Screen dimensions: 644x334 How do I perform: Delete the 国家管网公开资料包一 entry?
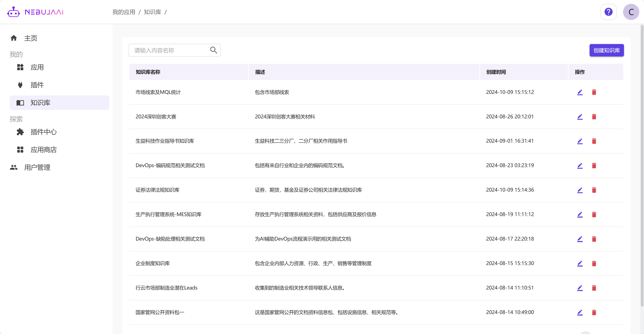pyautogui.click(x=594, y=312)
